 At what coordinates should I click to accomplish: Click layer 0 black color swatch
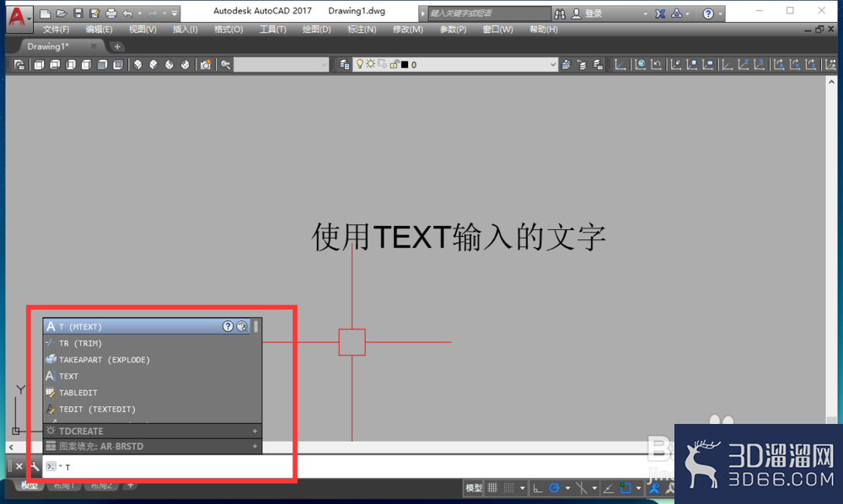pos(405,65)
